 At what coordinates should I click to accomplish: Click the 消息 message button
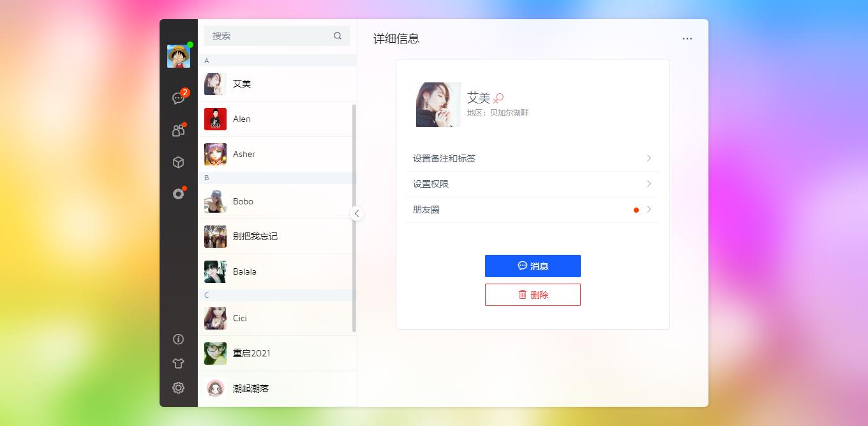(x=533, y=266)
